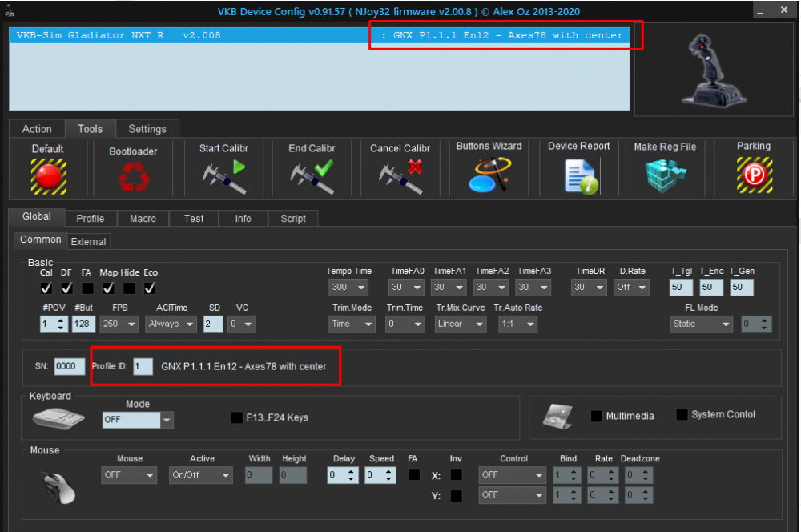This screenshot has width=801, height=532.
Task: Click the Profile ID input field
Action: pyautogui.click(x=143, y=366)
